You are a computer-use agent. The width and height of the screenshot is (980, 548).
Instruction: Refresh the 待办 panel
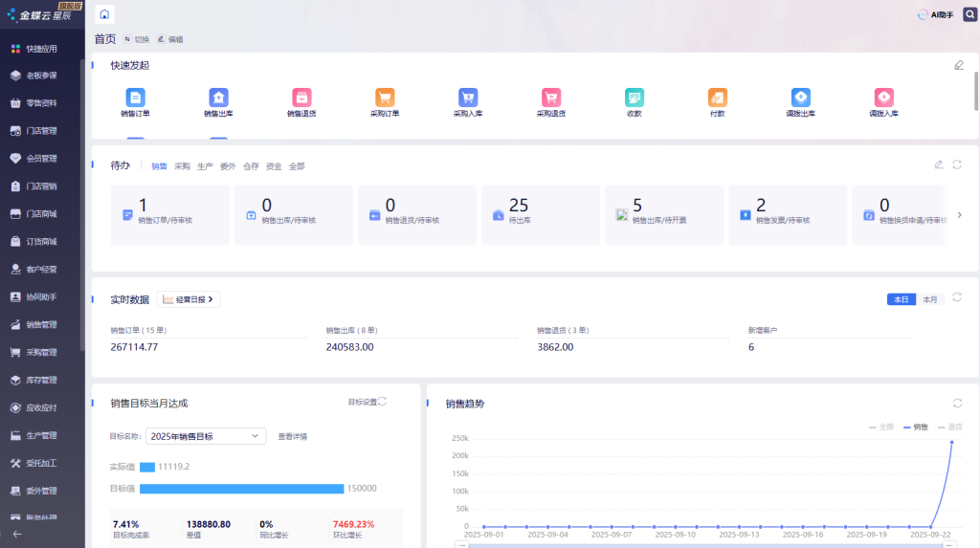coord(957,164)
